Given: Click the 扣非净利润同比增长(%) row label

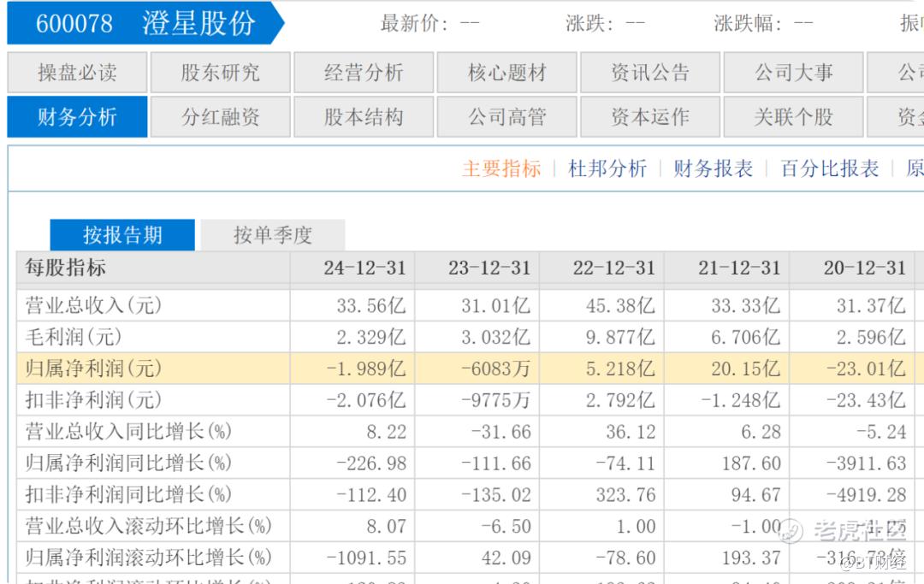Looking at the screenshot, I should (x=128, y=494).
